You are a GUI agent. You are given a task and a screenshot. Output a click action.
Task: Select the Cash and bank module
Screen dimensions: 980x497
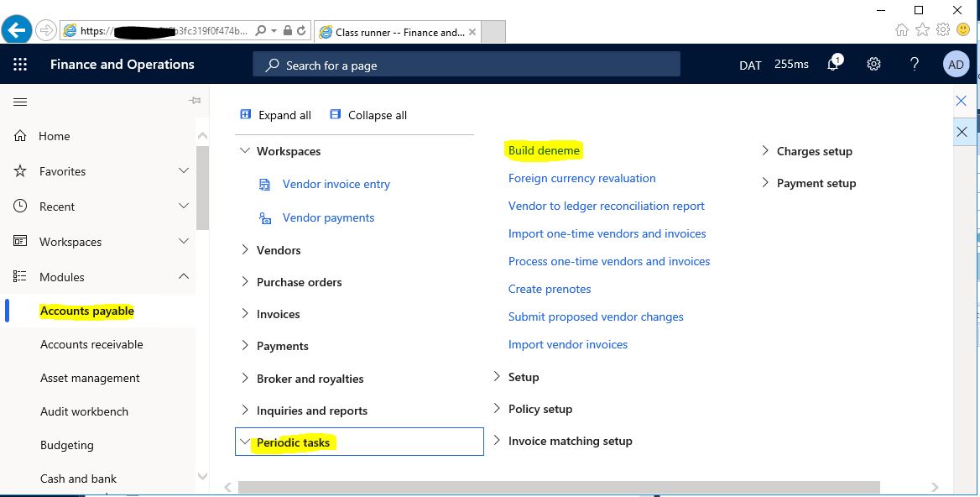78,479
